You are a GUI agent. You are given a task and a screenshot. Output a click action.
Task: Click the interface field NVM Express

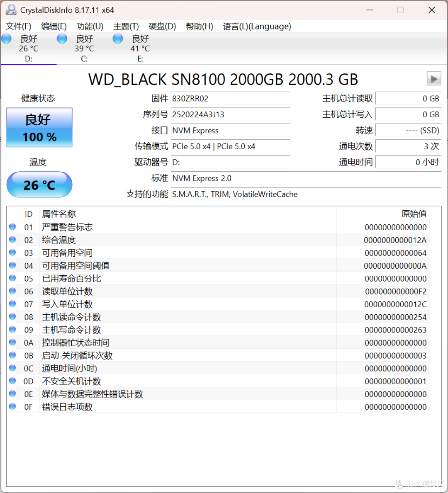point(230,131)
